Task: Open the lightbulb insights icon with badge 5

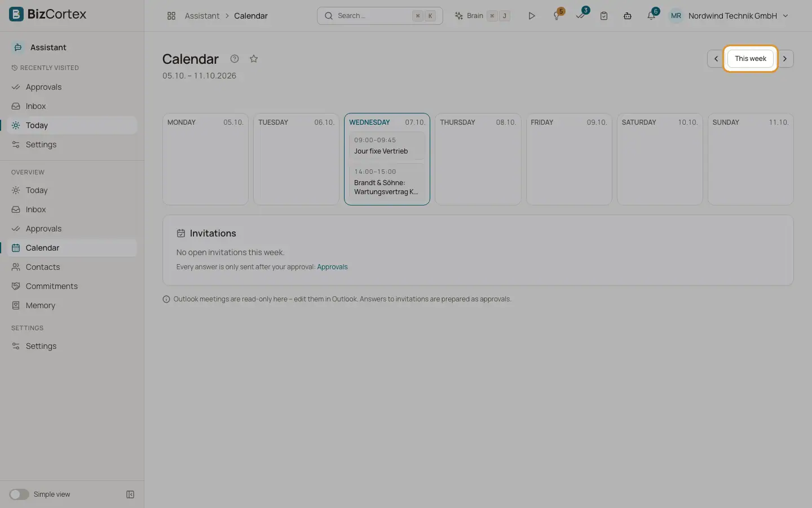Action: (x=557, y=15)
